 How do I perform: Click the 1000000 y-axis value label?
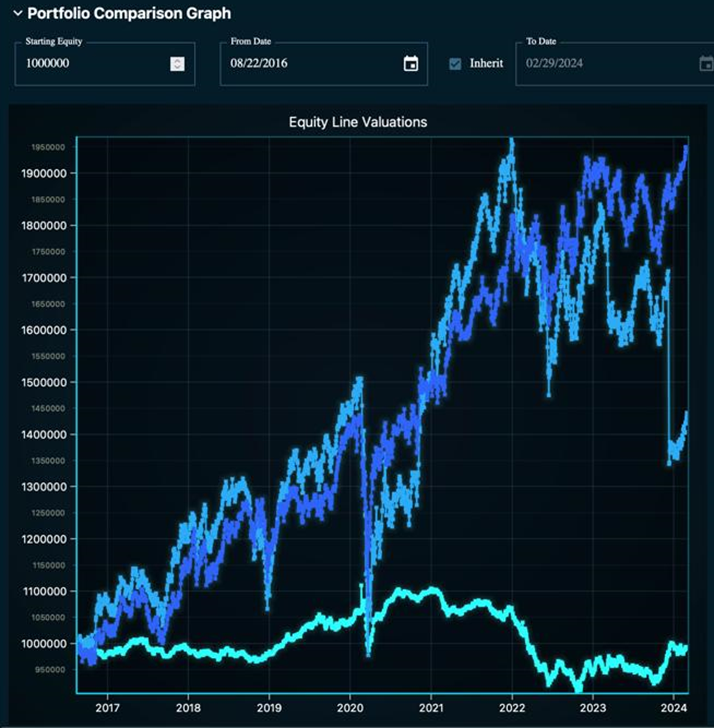(44, 644)
